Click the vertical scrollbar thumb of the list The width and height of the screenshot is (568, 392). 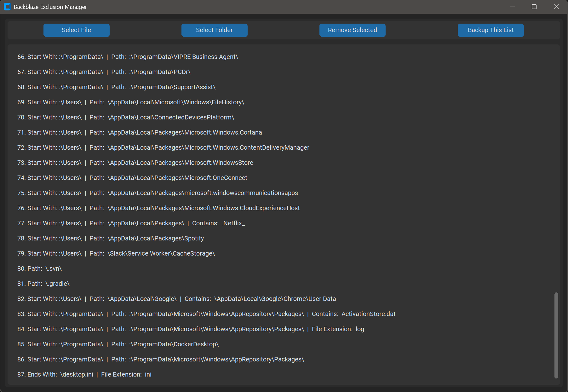[x=556, y=335]
